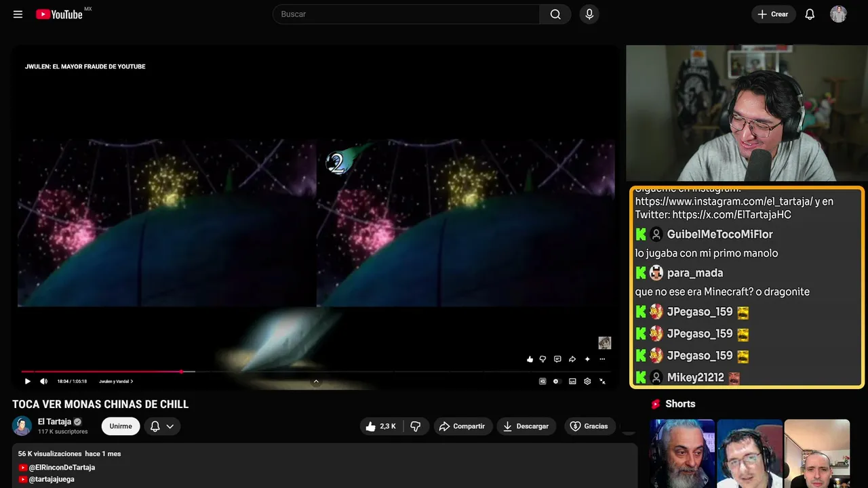Image resolution: width=868 pixels, height=488 pixels.
Task: Click the x.com/ElTartajaHC link in chat
Action: click(732, 215)
